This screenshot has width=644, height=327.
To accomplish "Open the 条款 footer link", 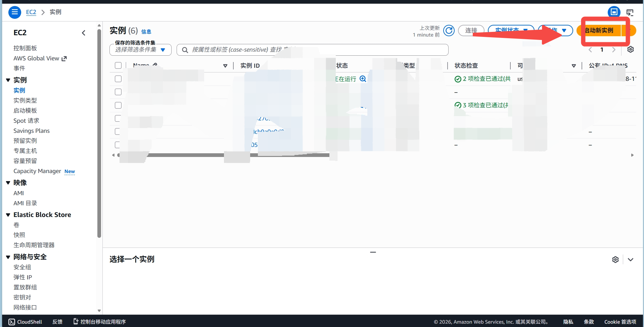I will tap(589, 322).
